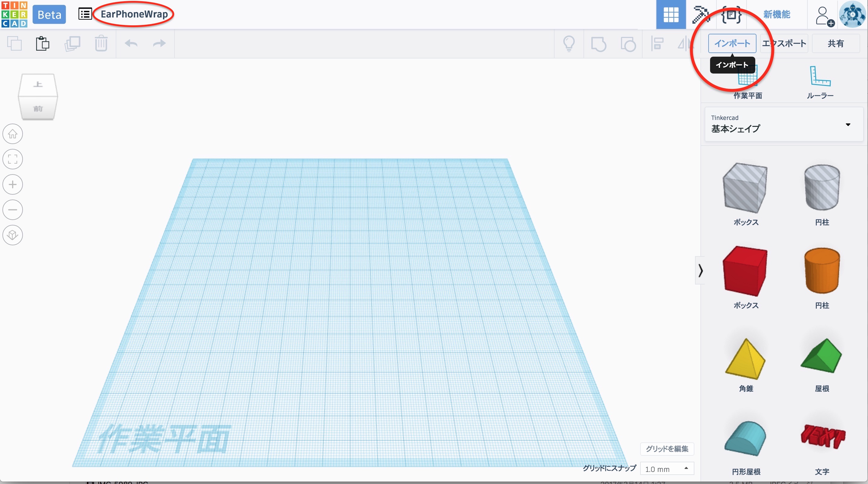Switch to 3D design grid view
The height and width of the screenshot is (484, 868).
pos(671,14)
